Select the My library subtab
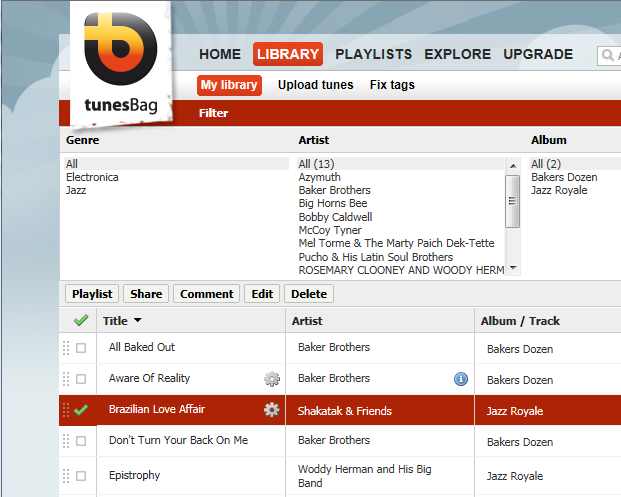 (x=229, y=85)
